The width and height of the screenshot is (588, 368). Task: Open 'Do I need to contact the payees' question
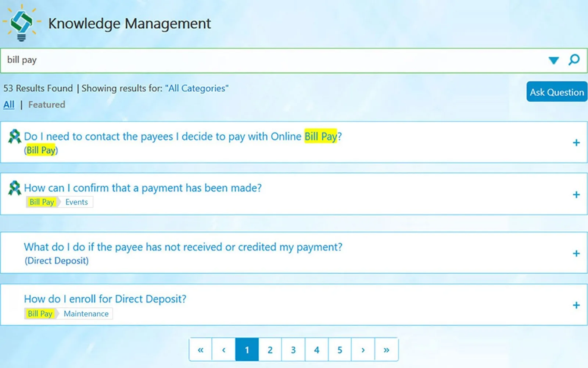tap(183, 137)
